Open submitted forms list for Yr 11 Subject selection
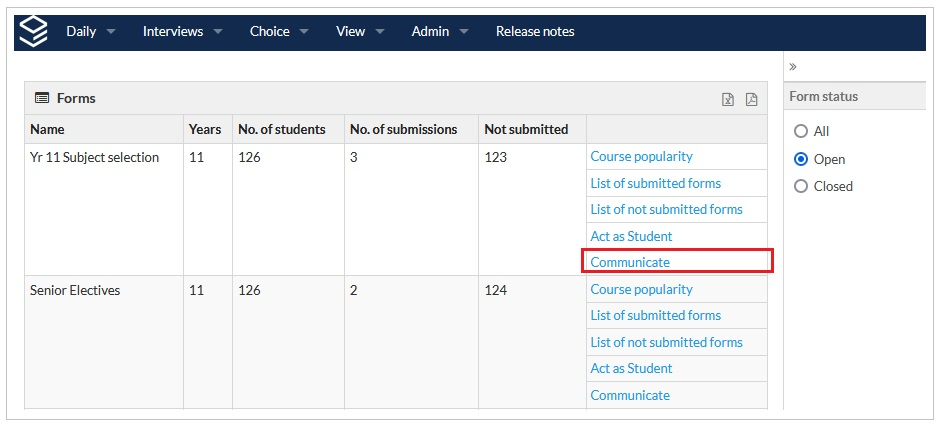Screen dimensions: 941x427 pyautogui.click(x=655, y=183)
